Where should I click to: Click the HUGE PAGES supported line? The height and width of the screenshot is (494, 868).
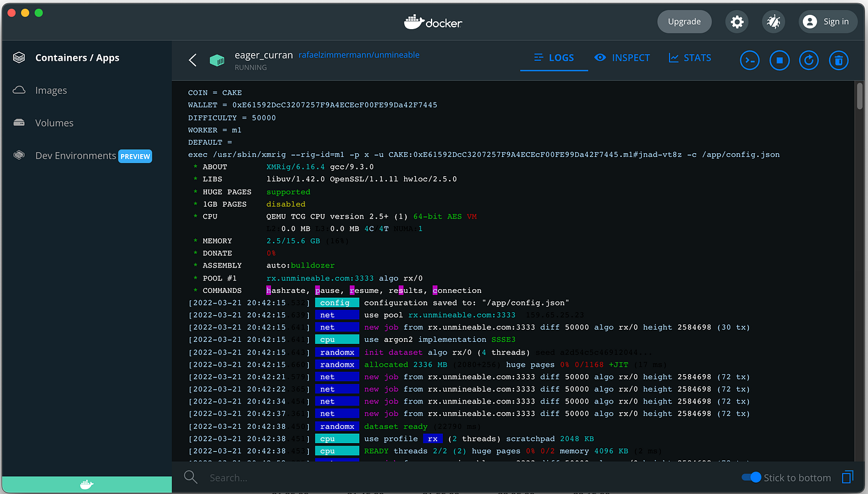[x=252, y=192]
